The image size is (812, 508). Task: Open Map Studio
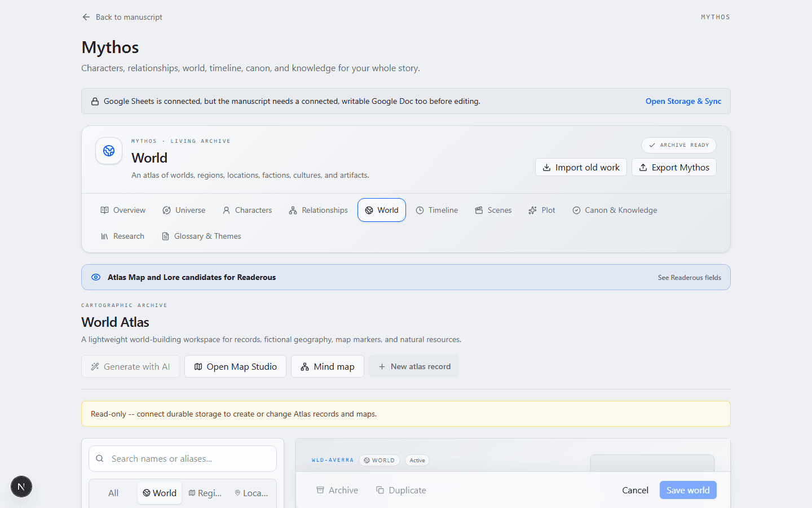click(236, 366)
